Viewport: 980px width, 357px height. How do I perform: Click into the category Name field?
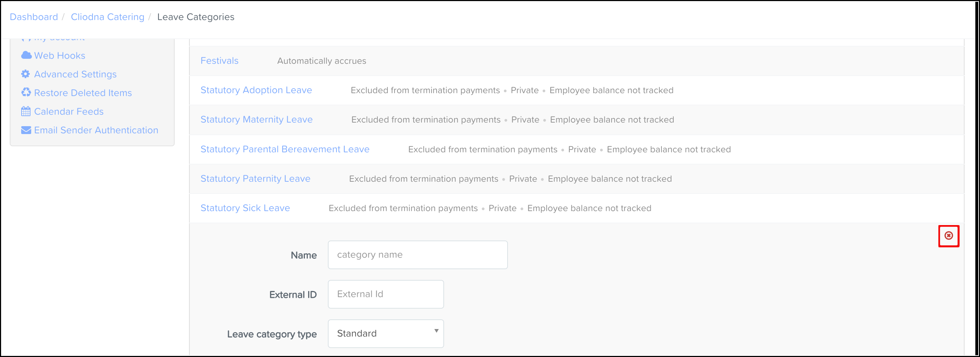(417, 255)
